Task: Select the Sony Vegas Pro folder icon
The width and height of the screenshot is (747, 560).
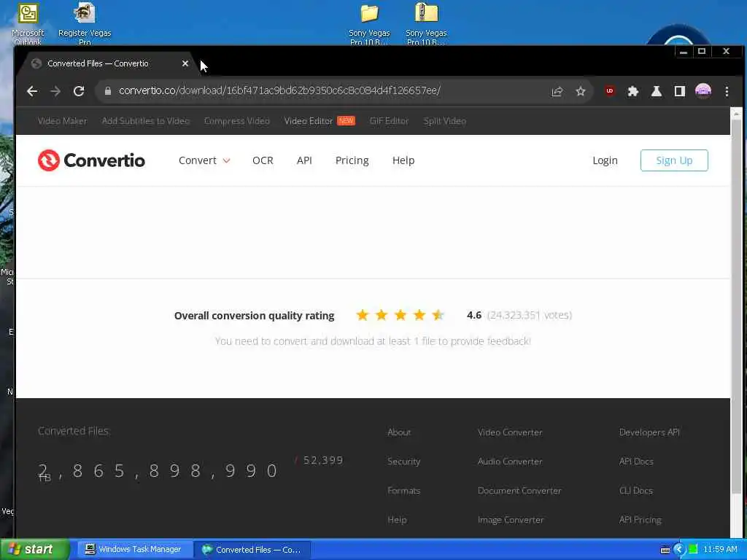Action: tap(369, 24)
